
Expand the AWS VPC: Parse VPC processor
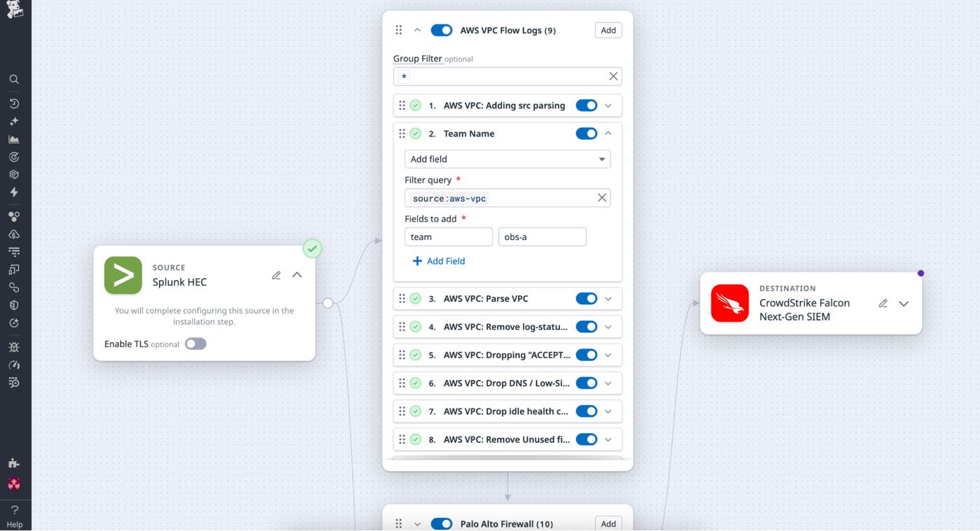click(x=608, y=299)
